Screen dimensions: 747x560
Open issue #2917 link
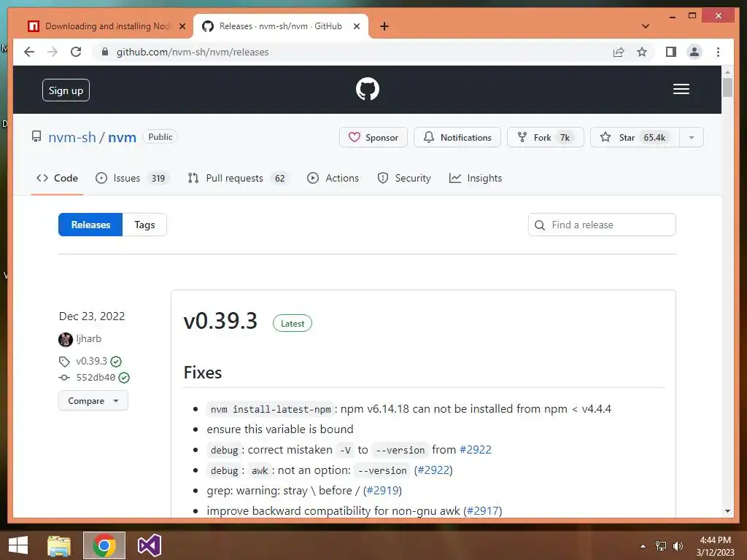point(482,511)
